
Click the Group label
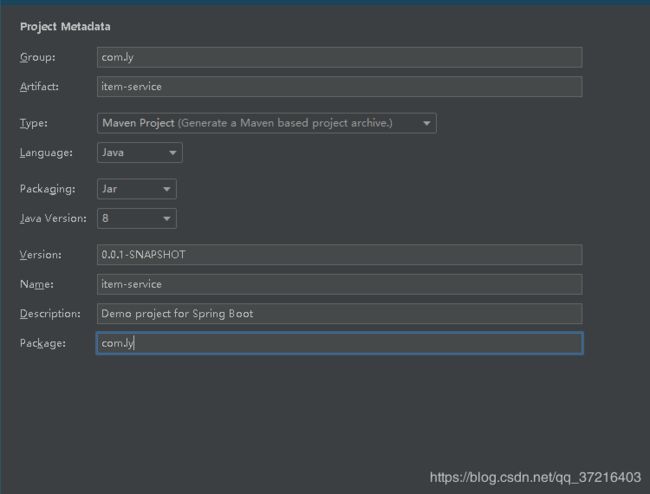click(37, 57)
